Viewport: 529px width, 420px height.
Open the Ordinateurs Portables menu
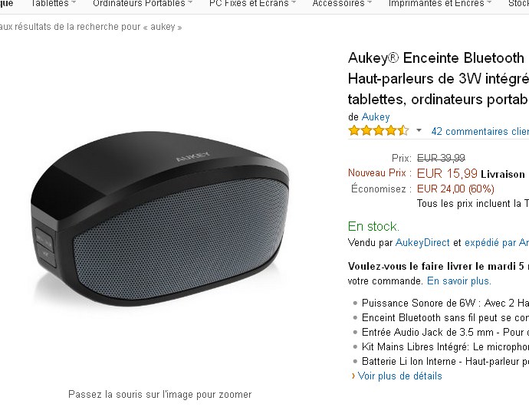click(142, 3)
